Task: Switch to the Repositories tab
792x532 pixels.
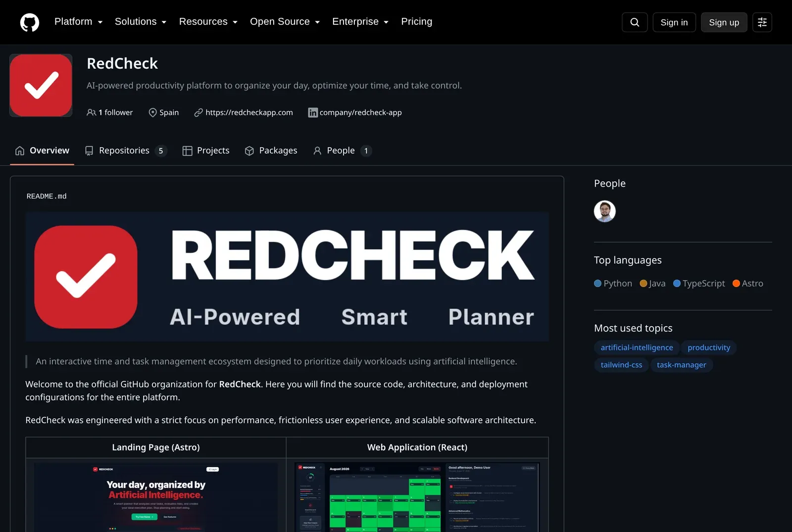Action: tap(126, 151)
